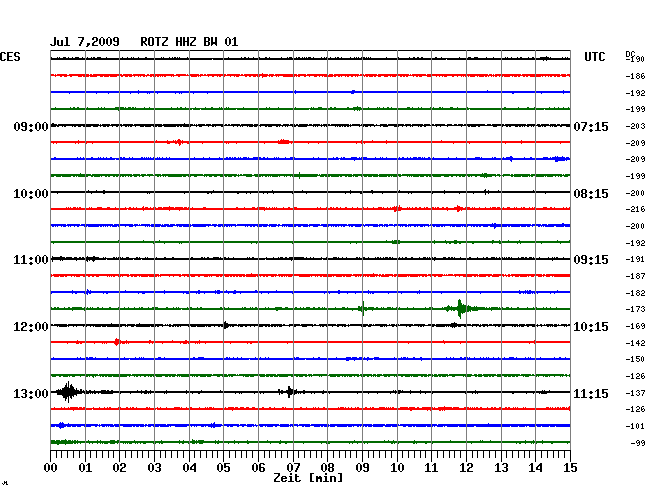This screenshot has height=494, width=650.
Task: Click the "06" minute axis label
Action: pyautogui.click(x=258, y=467)
